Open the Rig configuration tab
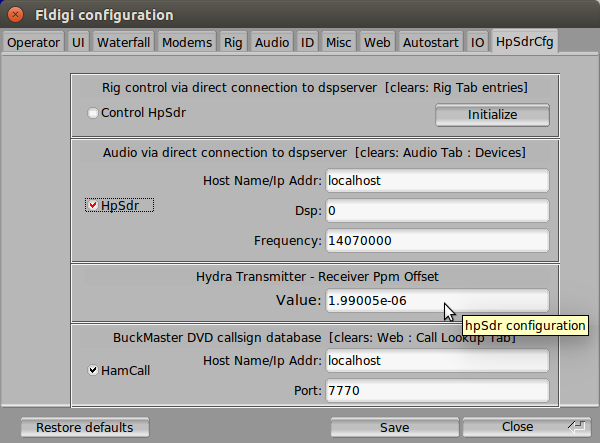This screenshot has height=443, width=600. [x=233, y=42]
